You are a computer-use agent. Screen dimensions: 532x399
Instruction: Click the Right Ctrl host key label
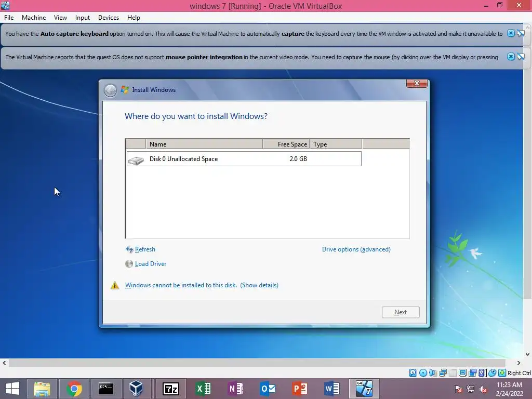pyautogui.click(x=519, y=373)
